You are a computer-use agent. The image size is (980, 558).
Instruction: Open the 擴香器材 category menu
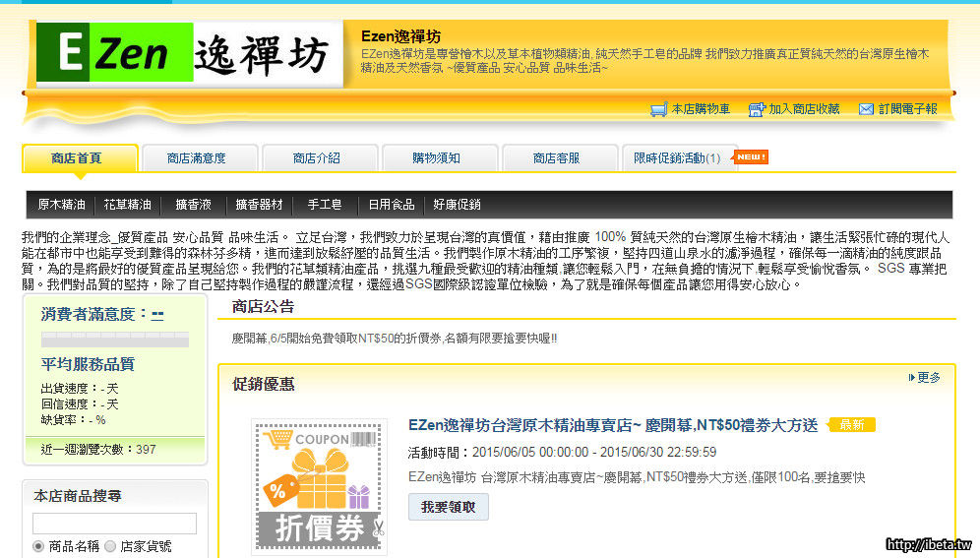259,205
